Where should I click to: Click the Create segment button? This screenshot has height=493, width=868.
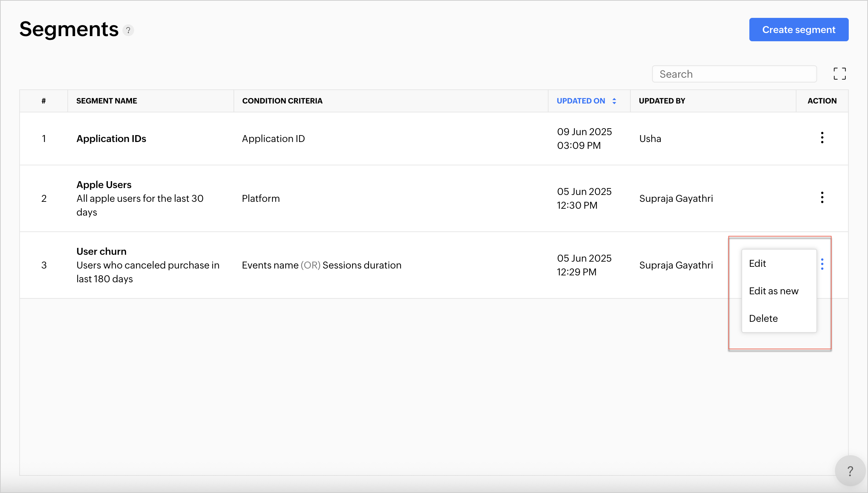[x=799, y=30]
